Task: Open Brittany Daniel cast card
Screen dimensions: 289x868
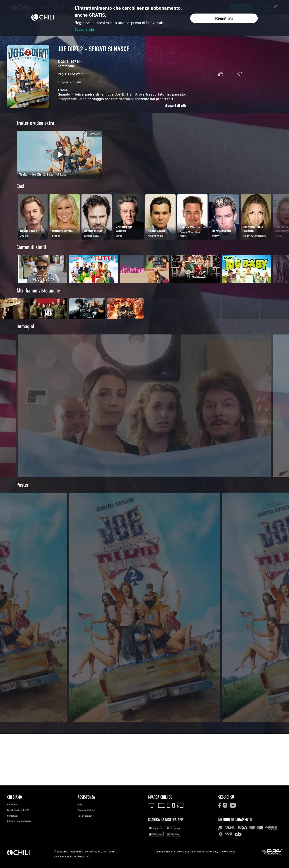Action: coord(65,217)
